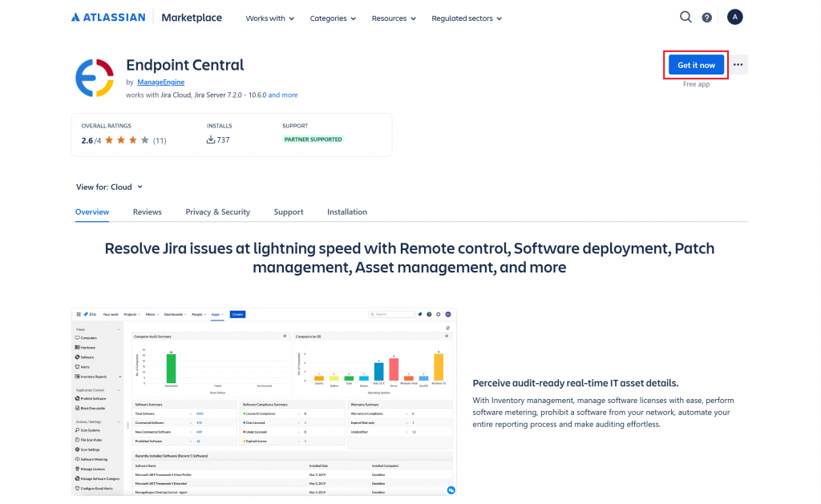The image size is (821, 504).
Task: Open the search icon in header
Action: tap(686, 18)
